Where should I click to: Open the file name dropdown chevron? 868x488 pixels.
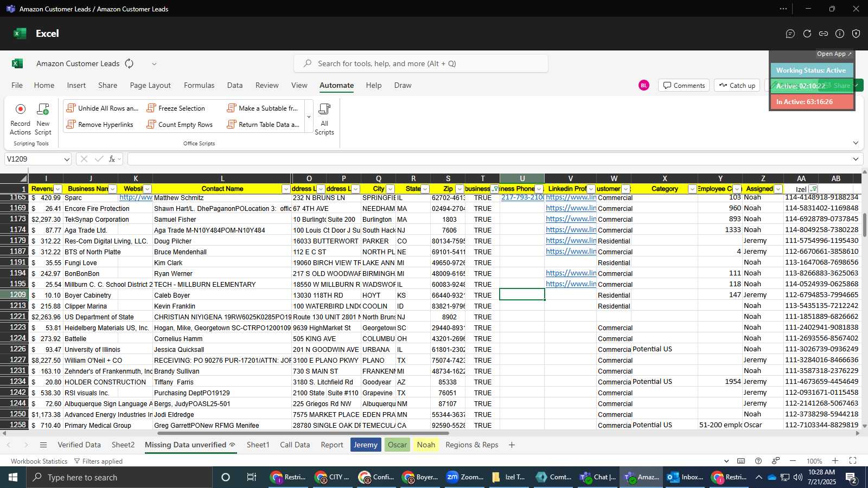[154, 63]
